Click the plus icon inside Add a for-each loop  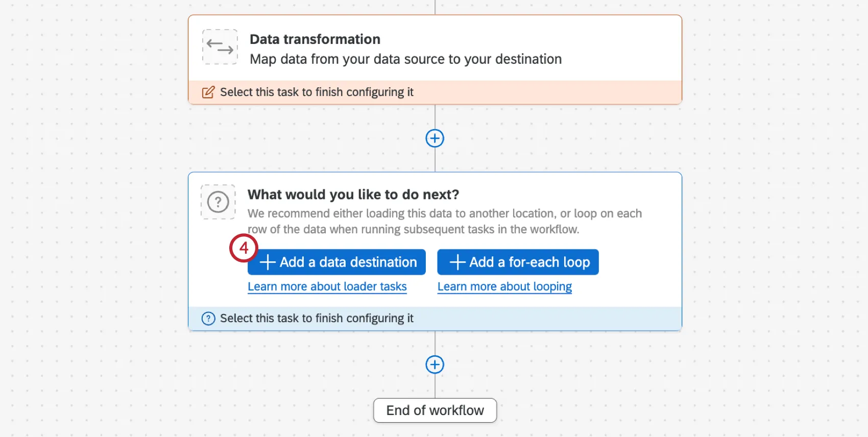[456, 262]
